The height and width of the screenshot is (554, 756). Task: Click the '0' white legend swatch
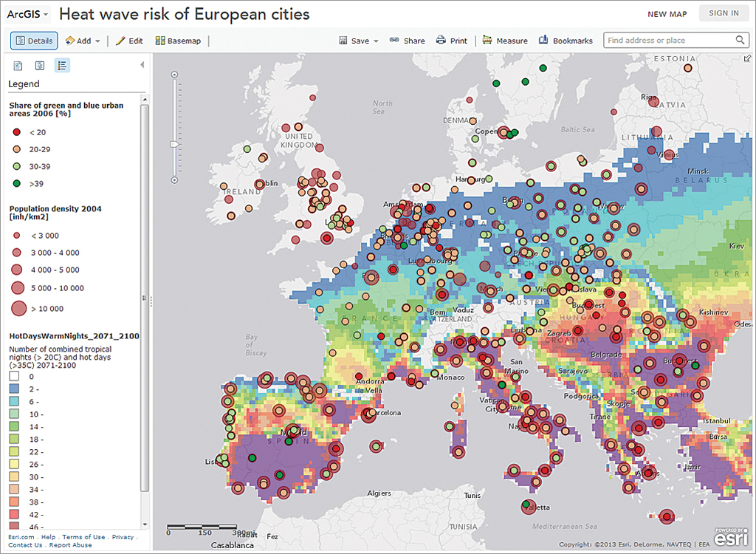pos(15,376)
